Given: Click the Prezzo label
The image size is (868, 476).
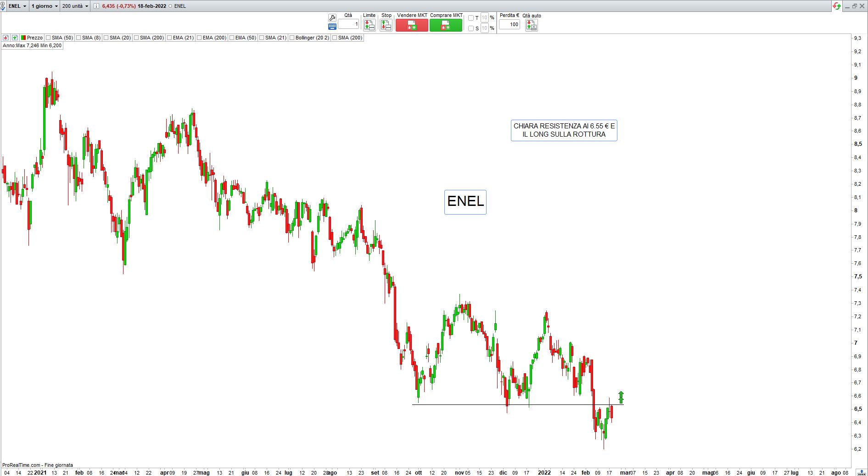Looking at the screenshot, I should click(x=35, y=38).
